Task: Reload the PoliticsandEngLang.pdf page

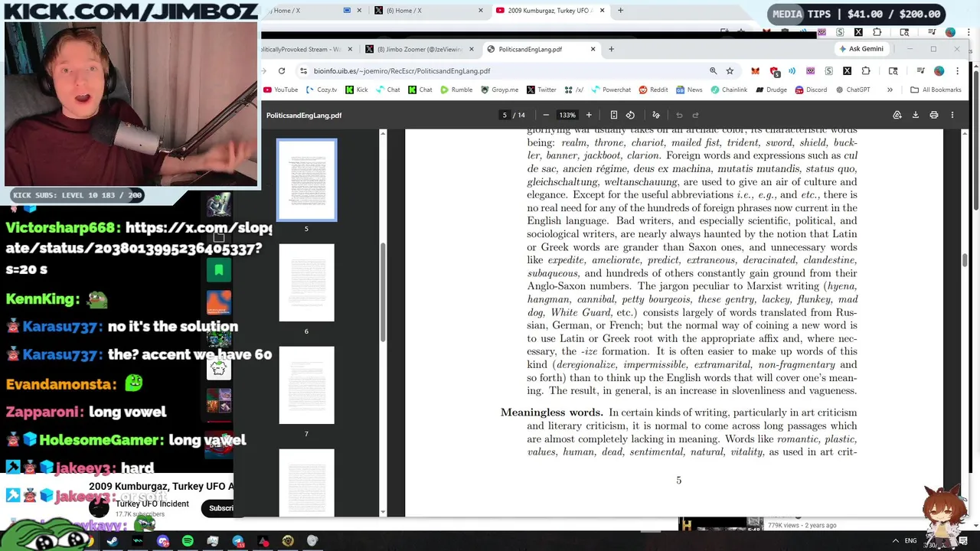Action: (x=282, y=70)
